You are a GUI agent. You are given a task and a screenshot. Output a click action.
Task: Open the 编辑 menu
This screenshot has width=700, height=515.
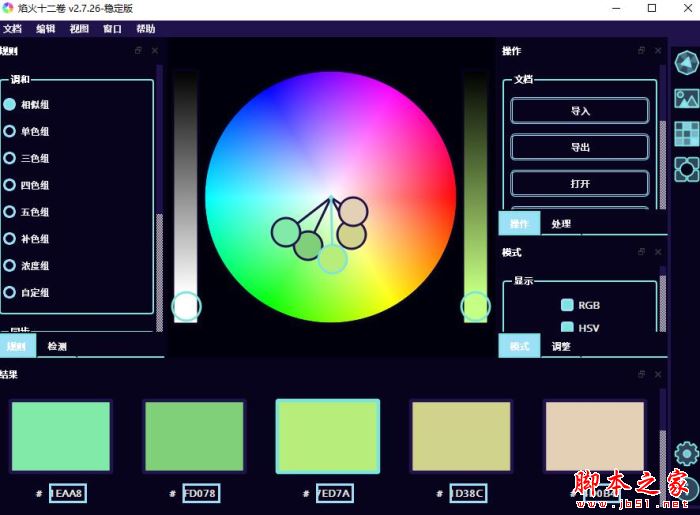[x=46, y=29]
